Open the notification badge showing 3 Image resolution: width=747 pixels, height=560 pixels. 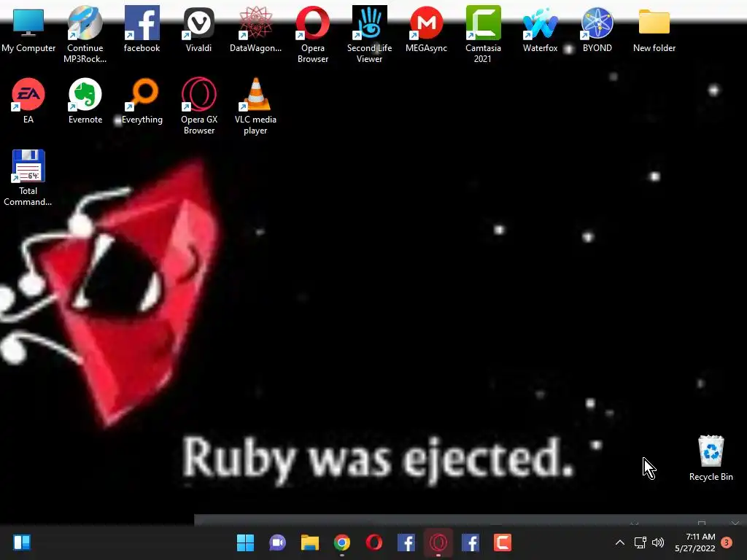727,542
